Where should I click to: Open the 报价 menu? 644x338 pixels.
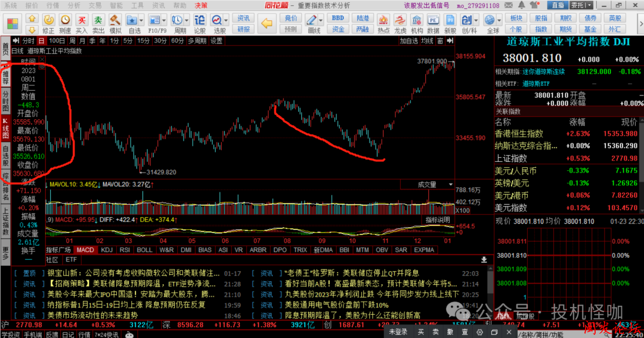32,5
